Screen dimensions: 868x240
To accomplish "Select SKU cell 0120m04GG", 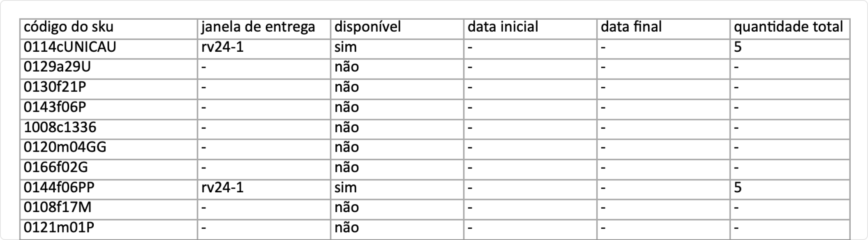I will pos(65,147).
